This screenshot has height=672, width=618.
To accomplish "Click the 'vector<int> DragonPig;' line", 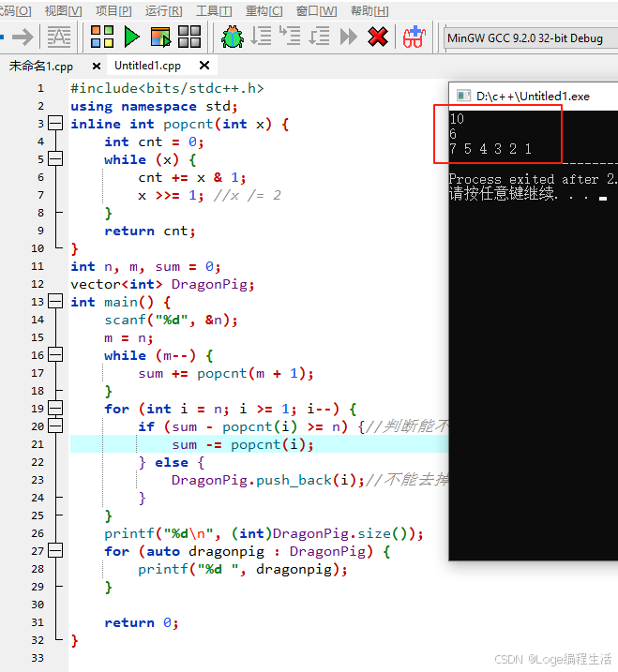I will 162,284.
